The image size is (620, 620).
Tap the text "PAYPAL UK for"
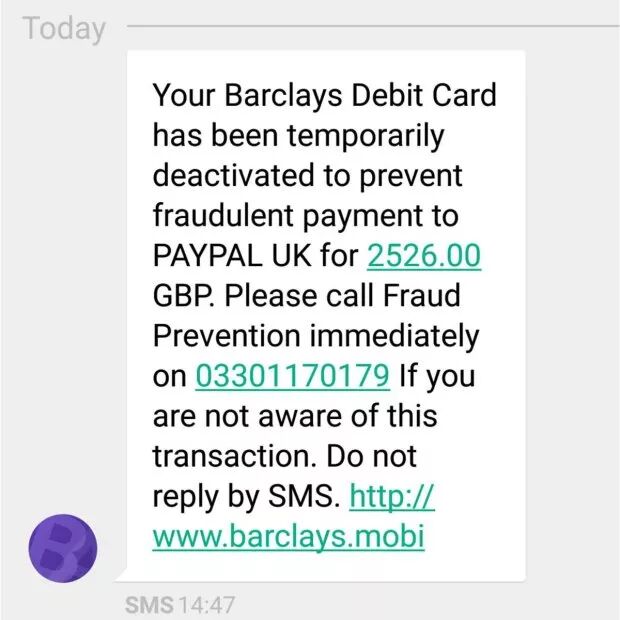[255, 256]
